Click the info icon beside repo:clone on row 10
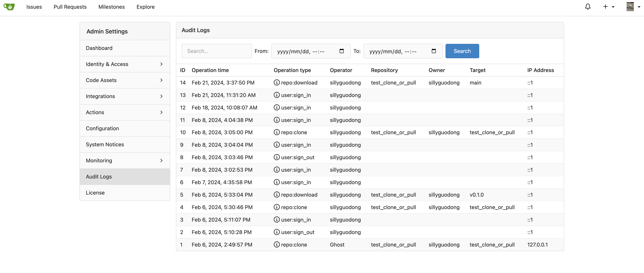This screenshot has width=644, height=273. pyautogui.click(x=277, y=132)
